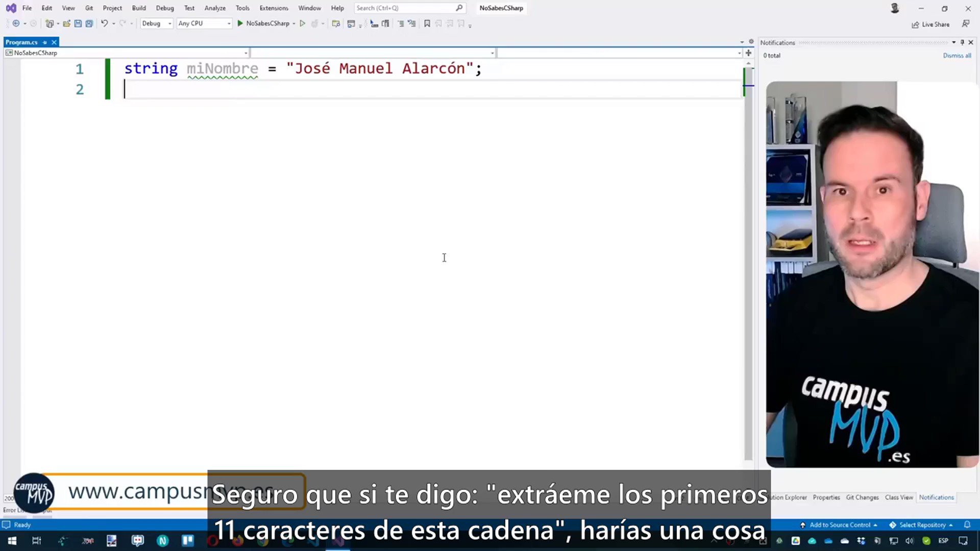980x551 pixels.
Task: Click the Save All icon
Action: (89, 23)
